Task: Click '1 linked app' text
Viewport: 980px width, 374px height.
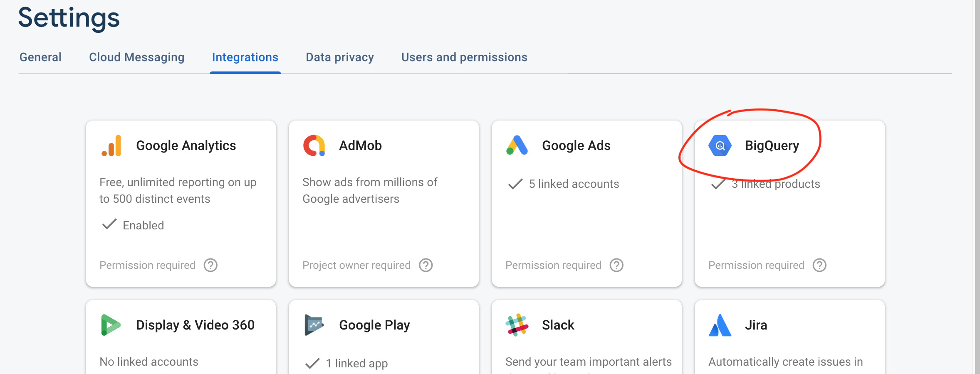Action: click(357, 363)
